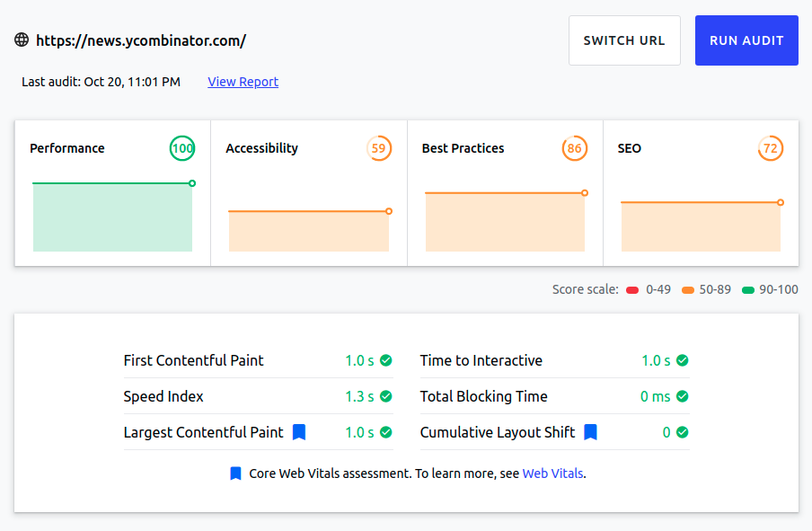Click the Accessibility score gauge showing 59
Screen dimensions: 812x531
coord(378,148)
